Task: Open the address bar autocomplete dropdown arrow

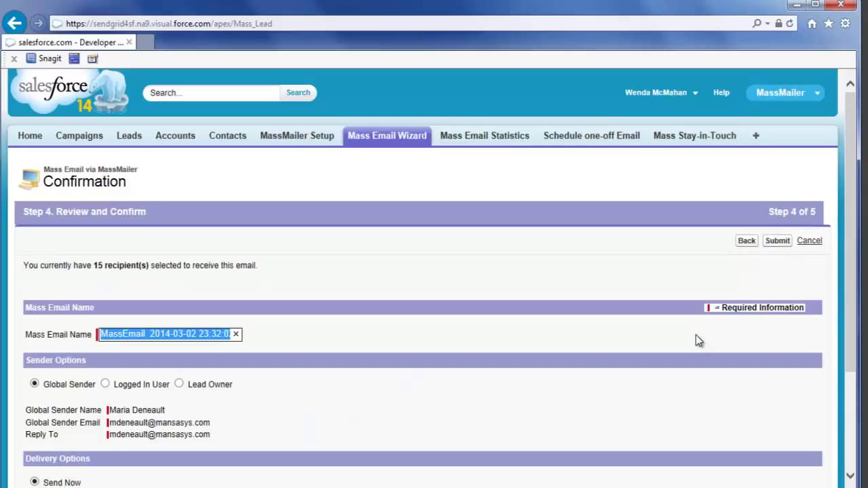Action: click(768, 24)
